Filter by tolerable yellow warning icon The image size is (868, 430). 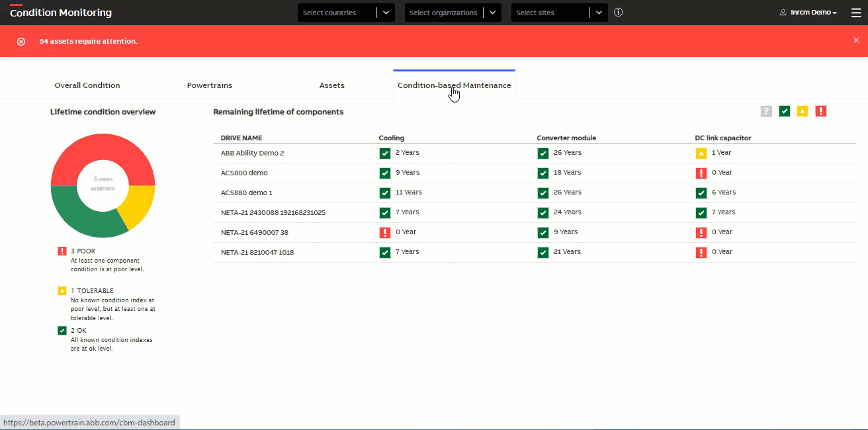pyautogui.click(x=803, y=112)
